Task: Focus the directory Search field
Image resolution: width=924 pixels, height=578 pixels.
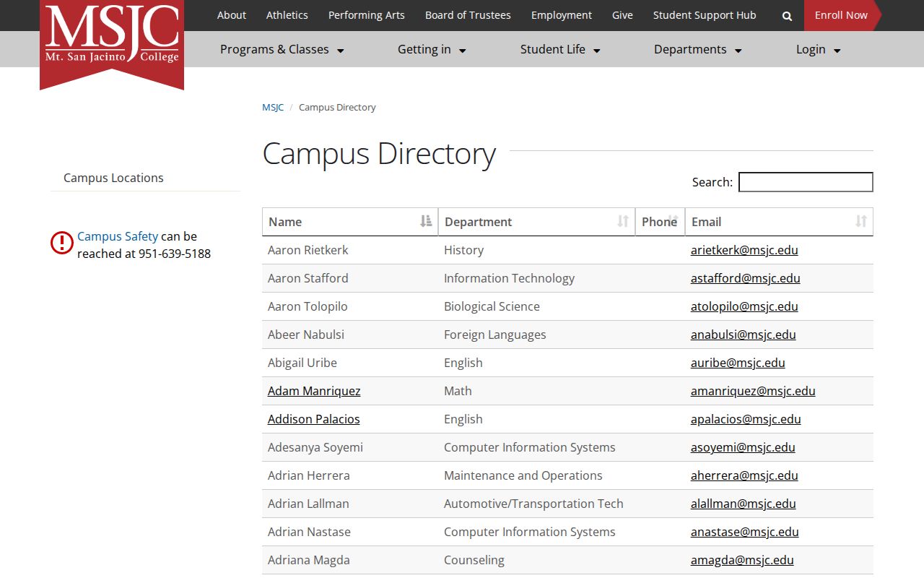Action: coord(806,182)
